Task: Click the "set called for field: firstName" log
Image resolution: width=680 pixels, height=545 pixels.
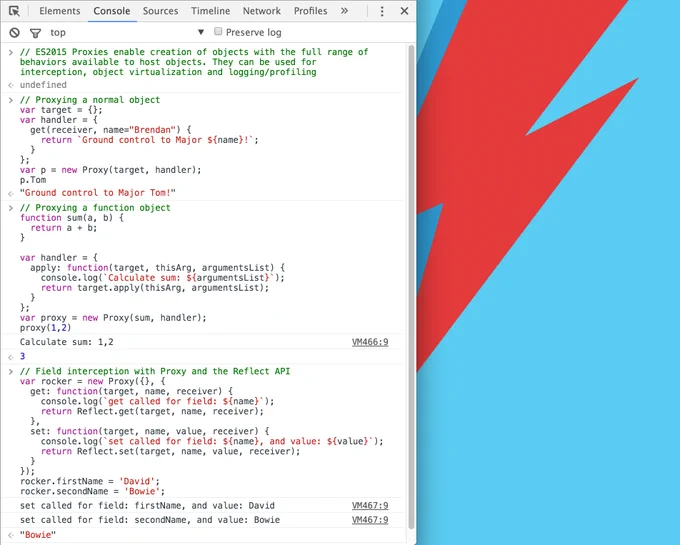Action: (x=147, y=506)
